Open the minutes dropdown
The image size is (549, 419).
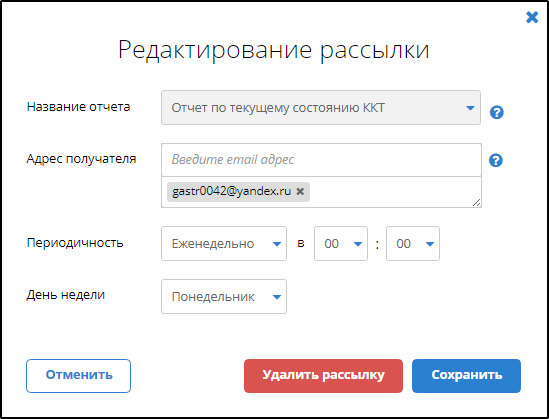(413, 244)
